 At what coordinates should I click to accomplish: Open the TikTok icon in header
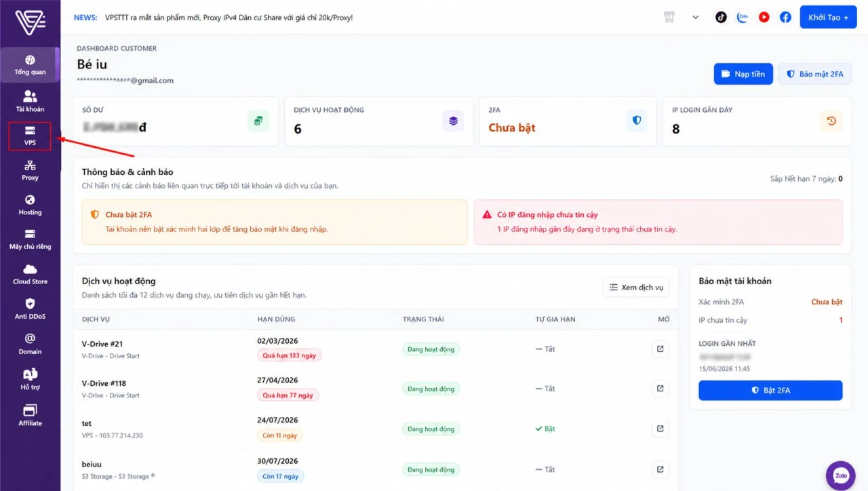click(721, 18)
